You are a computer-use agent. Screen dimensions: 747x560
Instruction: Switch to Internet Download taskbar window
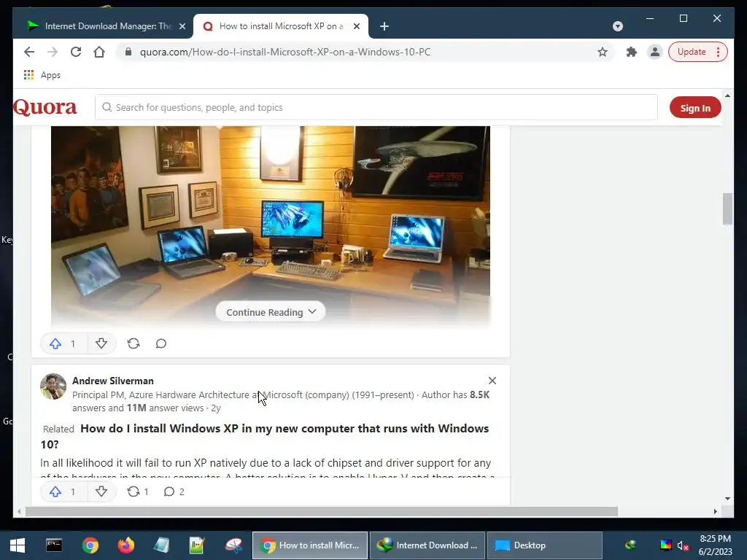pyautogui.click(x=427, y=545)
